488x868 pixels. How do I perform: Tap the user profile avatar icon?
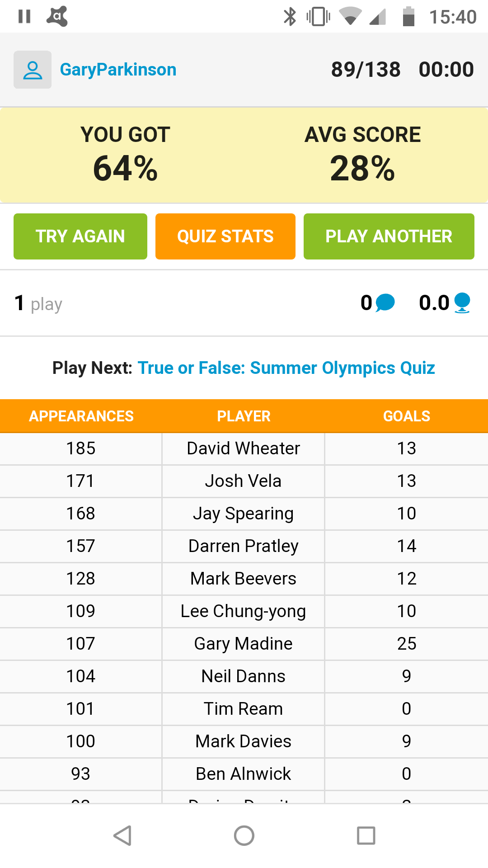click(33, 70)
